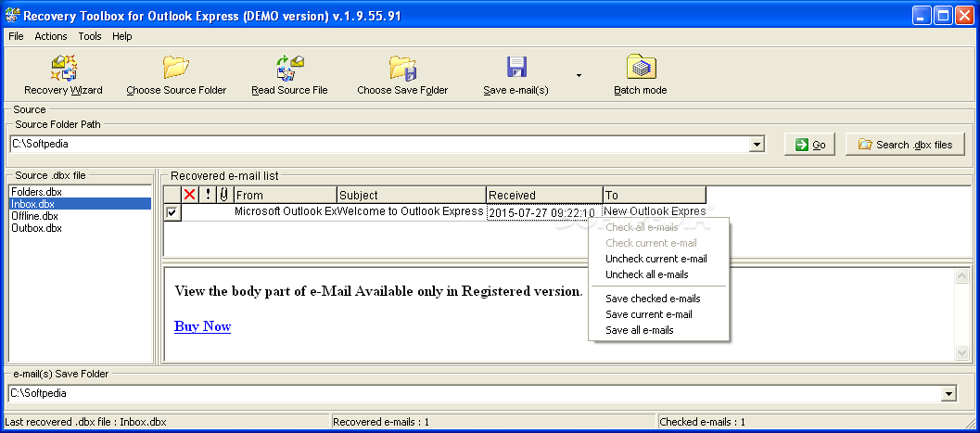Viewport: 980px width, 433px height.
Task: Click the Read Source File icon
Action: tap(289, 68)
